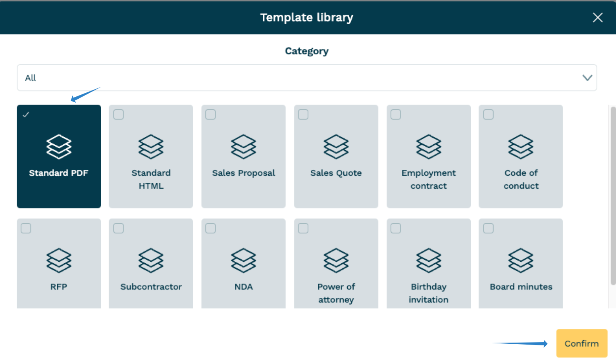Viewport: 616px width, 364px height.
Task: Click the selected Standard PDF thumbnail
Action: point(59,156)
